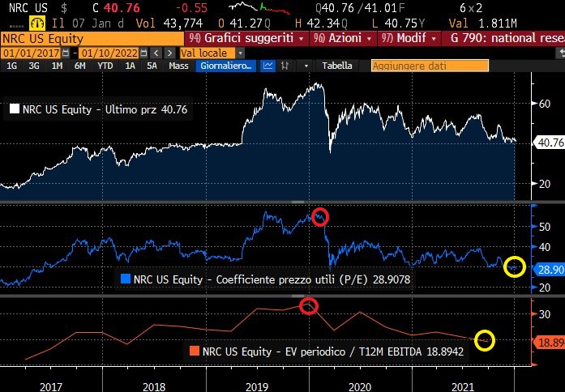Select the 1G time range

pos(12,66)
